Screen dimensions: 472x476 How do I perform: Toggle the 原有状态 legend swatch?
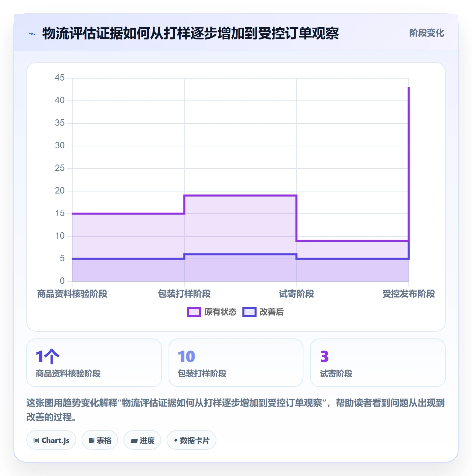click(x=194, y=312)
